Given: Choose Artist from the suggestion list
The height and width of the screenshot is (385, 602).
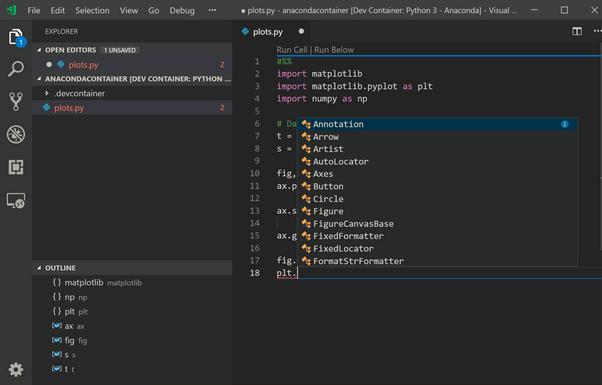Looking at the screenshot, I should [437, 149].
